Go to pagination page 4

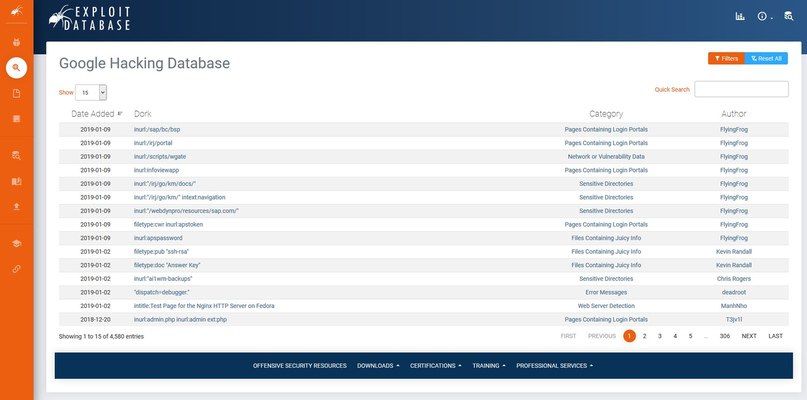[x=675, y=336]
